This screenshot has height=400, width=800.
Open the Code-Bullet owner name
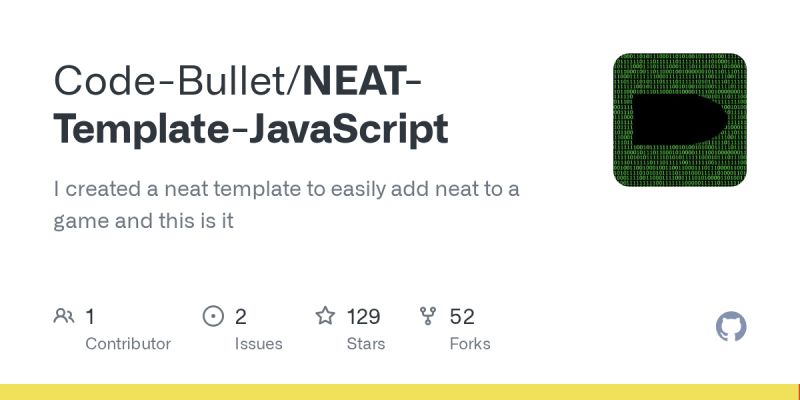tap(173, 81)
